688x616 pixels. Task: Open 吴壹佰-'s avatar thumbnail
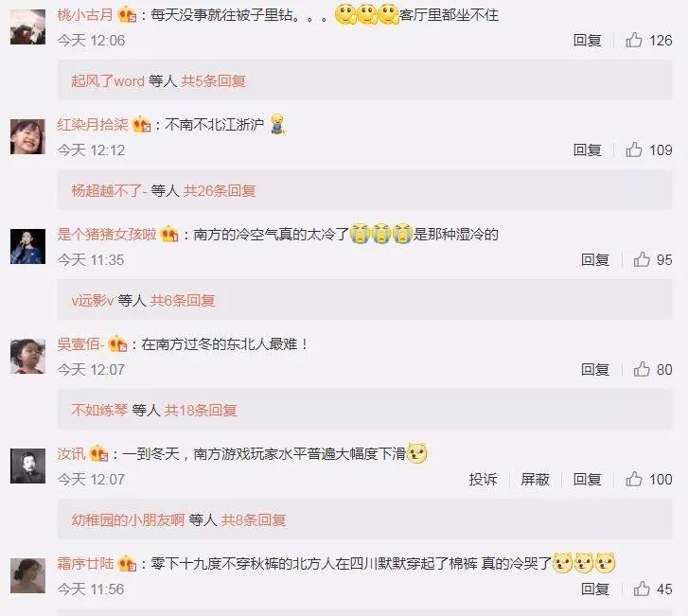tap(27, 356)
